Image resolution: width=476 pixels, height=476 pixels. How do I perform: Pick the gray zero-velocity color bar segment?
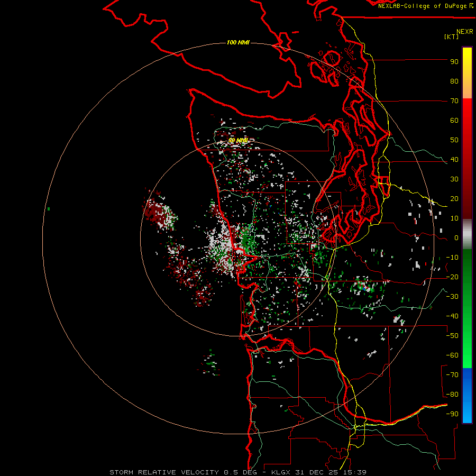point(467,234)
